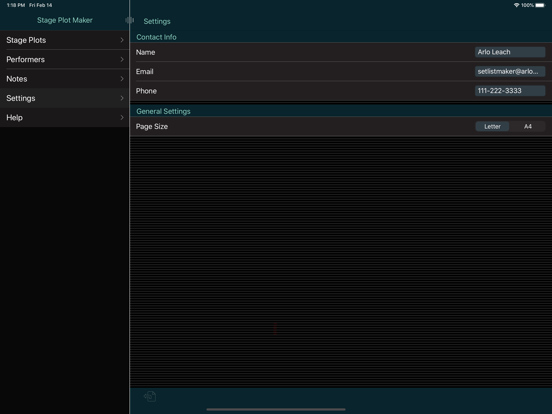Click the chevron on the Stage Plots row
552x414 pixels.
coord(122,40)
